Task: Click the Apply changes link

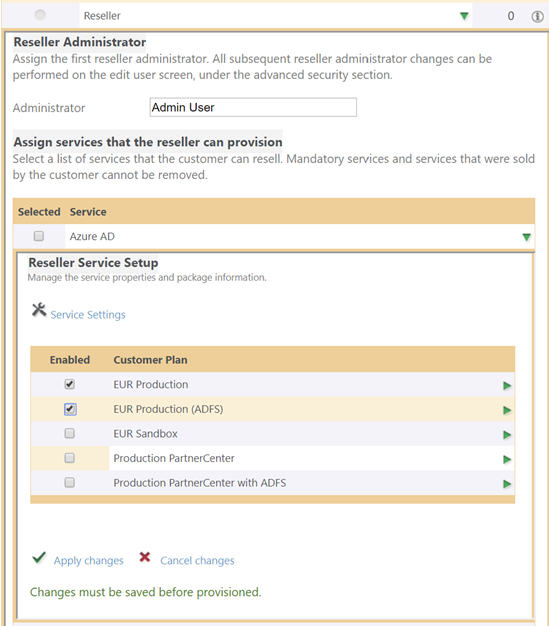Action: click(x=89, y=561)
